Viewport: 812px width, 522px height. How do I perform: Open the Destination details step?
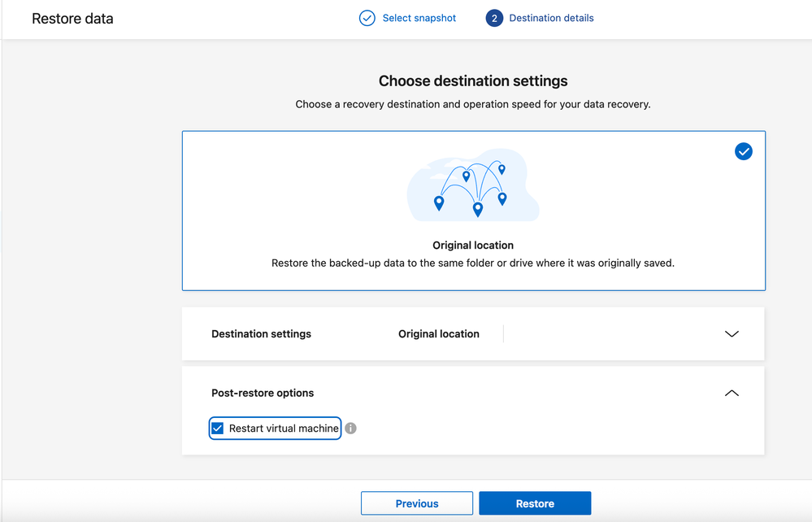(551, 18)
